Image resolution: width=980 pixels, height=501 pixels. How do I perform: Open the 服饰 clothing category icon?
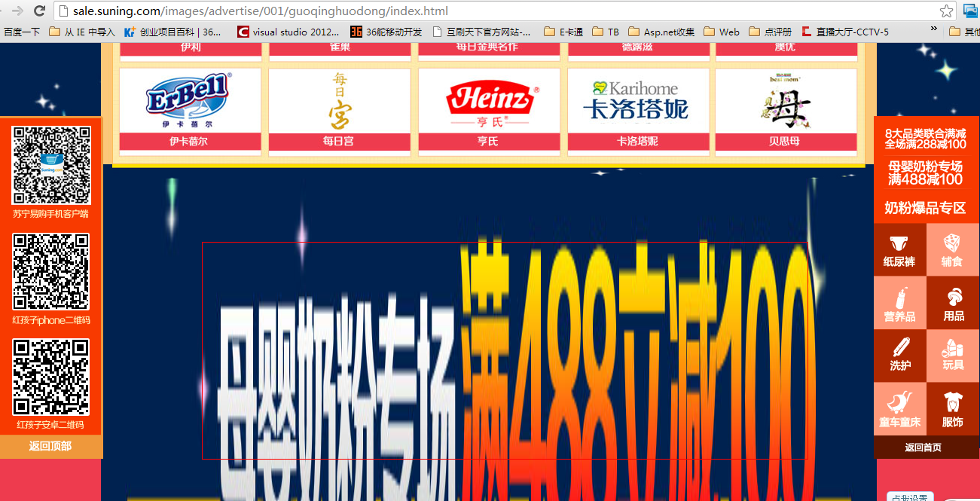coord(952,409)
